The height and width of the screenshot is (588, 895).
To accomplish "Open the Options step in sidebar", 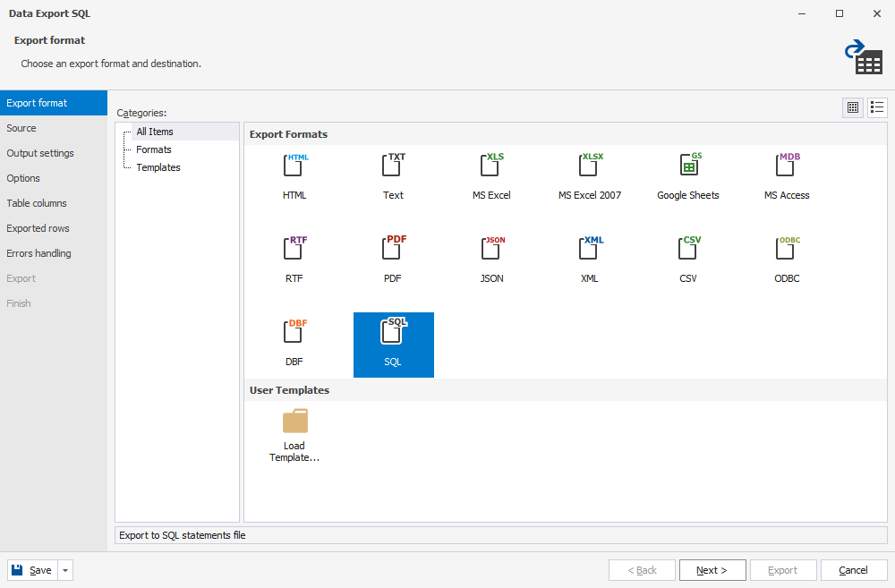I will (x=22, y=178).
